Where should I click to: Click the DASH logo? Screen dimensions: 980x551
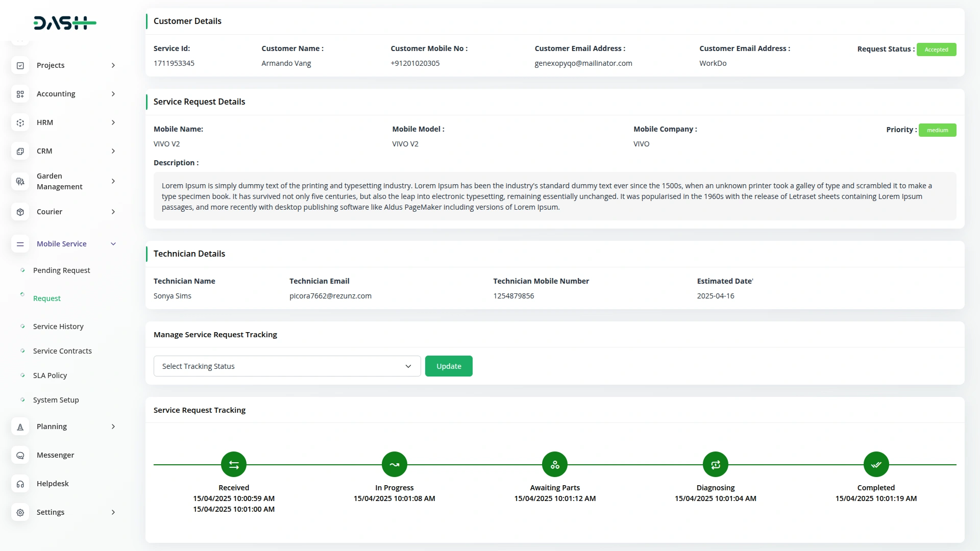pyautogui.click(x=65, y=22)
